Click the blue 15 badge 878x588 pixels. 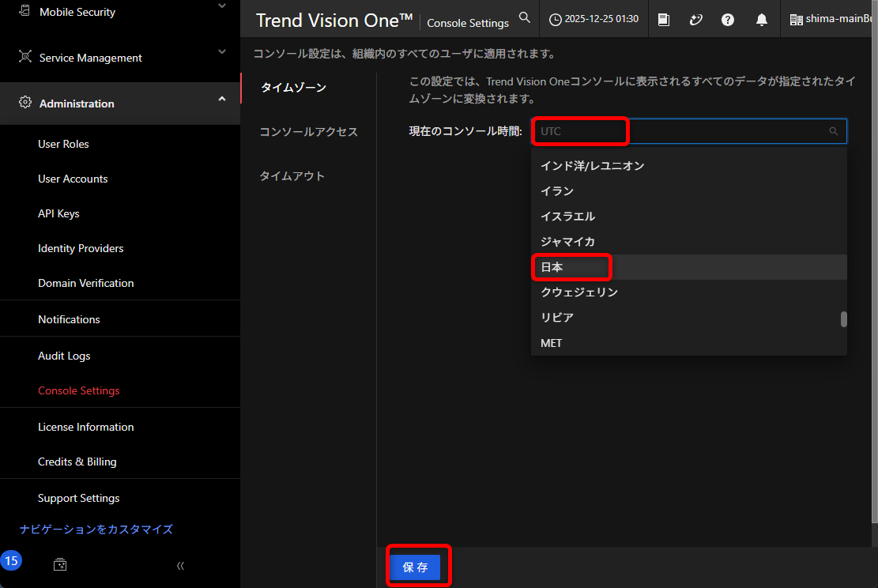pyautogui.click(x=11, y=560)
